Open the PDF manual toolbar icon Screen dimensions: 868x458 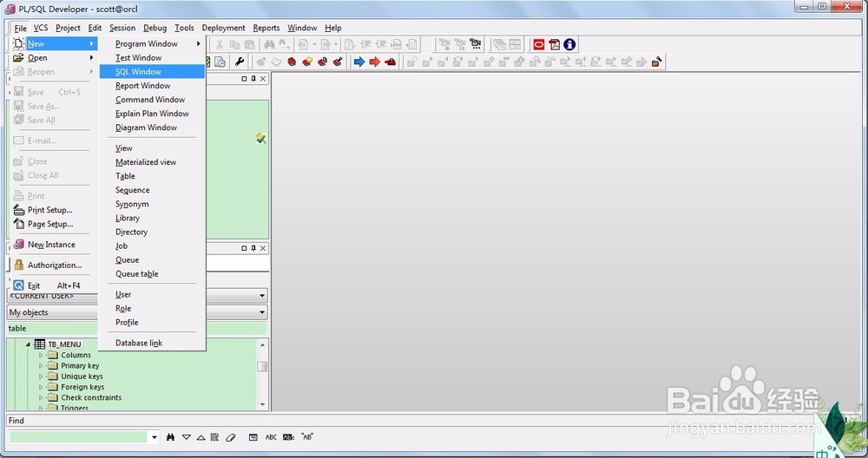click(x=554, y=45)
